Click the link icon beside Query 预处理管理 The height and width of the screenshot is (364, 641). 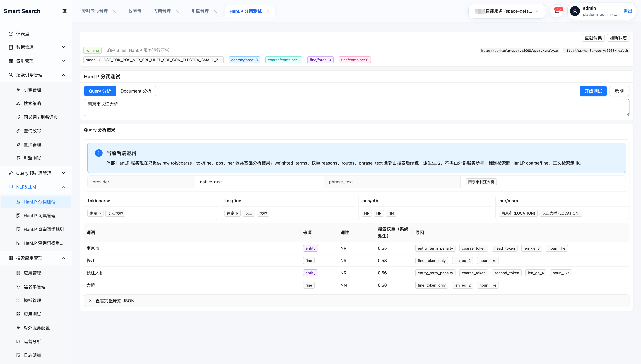click(11, 173)
